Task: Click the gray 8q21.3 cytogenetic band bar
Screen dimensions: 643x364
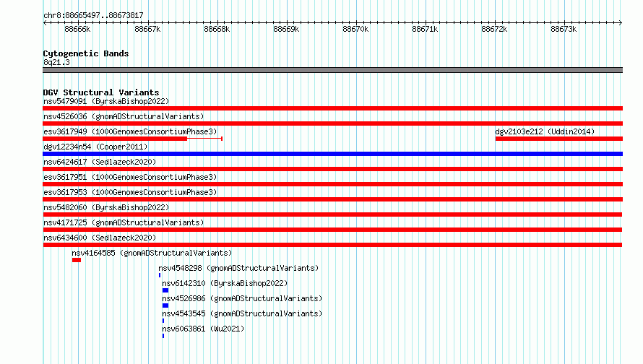Action: 332,70
